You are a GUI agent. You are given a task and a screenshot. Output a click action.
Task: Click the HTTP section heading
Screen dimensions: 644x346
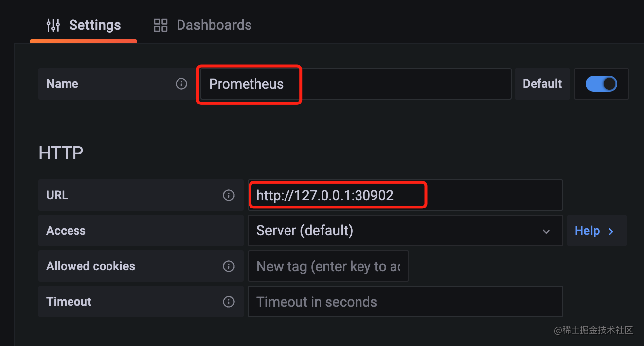[61, 153]
